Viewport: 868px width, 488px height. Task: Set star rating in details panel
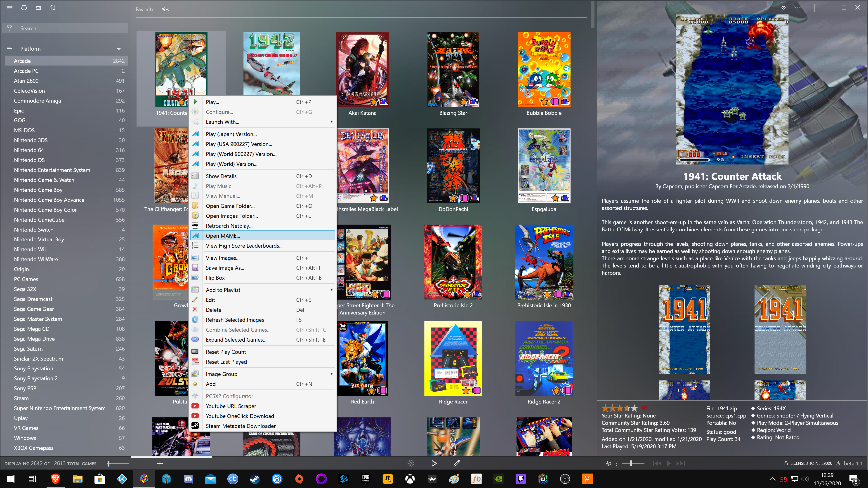619,408
